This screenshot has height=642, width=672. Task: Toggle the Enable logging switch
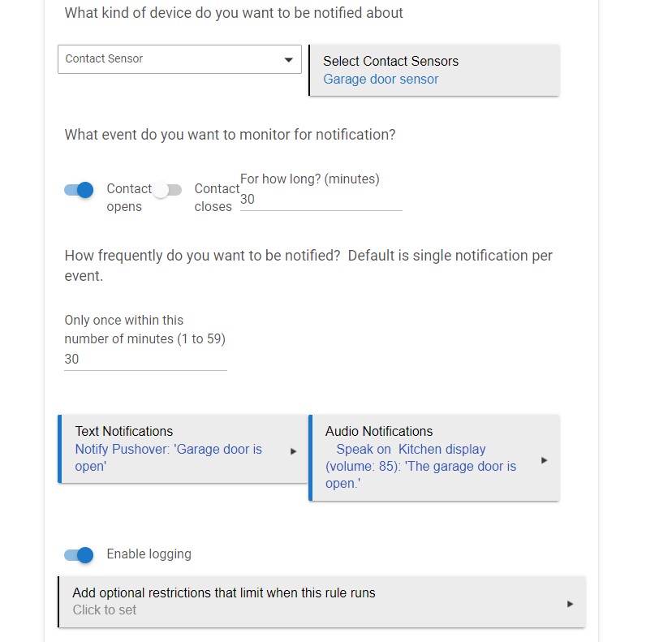(x=79, y=555)
